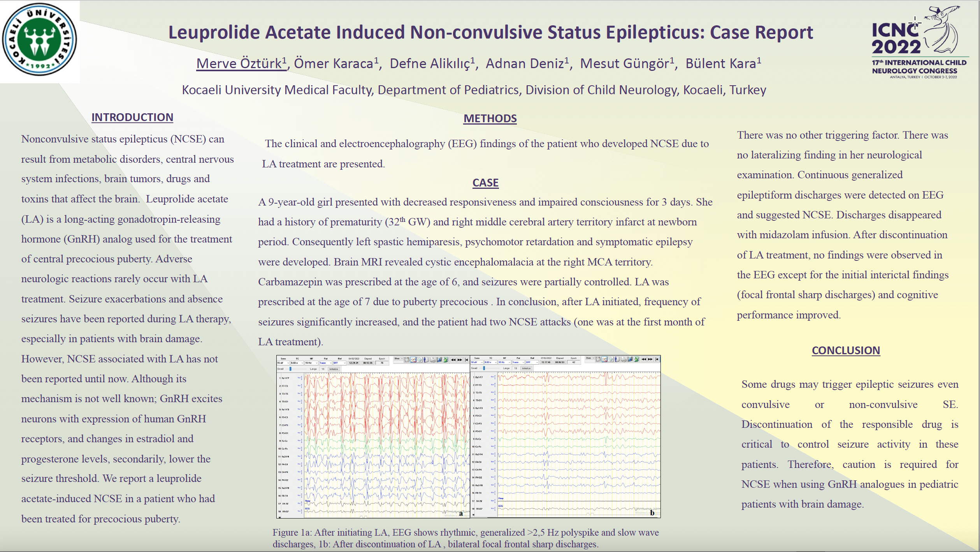This screenshot has width=980, height=552.
Task: Open the HF 15 Hz dropdown in panel a
Action: [311, 363]
